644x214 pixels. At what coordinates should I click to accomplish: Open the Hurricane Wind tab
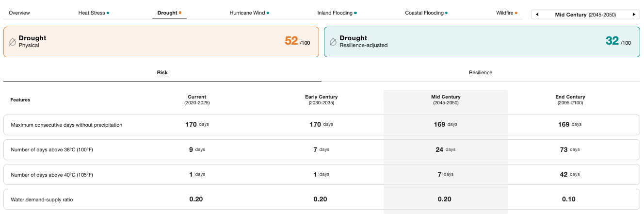(x=249, y=13)
